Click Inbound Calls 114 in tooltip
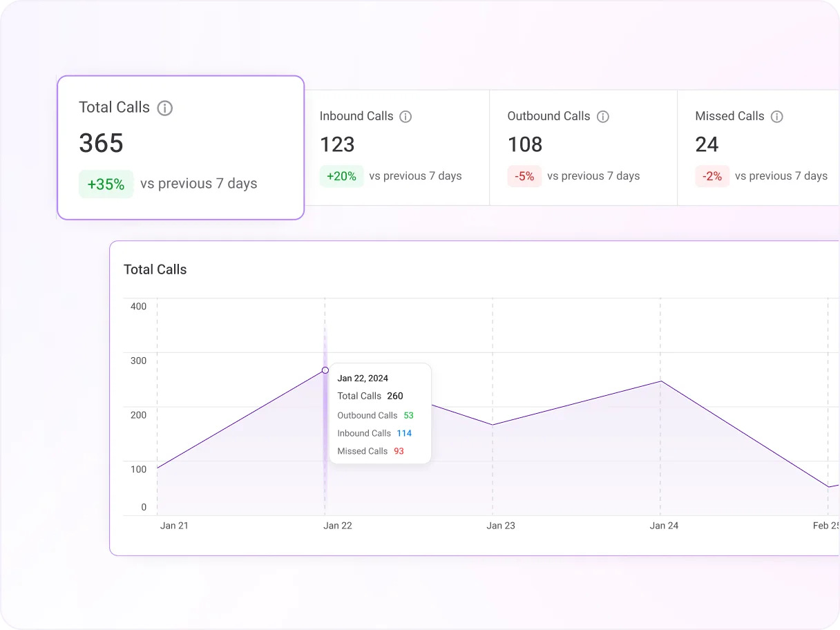 [x=374, y=433]
